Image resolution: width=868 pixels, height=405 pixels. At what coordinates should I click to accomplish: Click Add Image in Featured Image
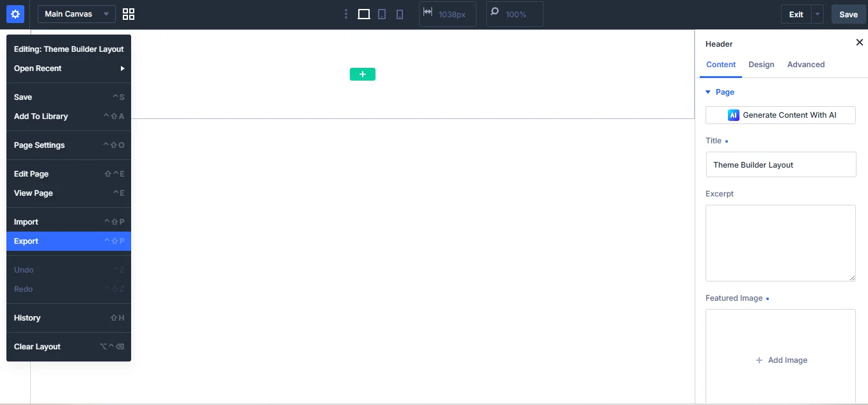coord(781,360)
